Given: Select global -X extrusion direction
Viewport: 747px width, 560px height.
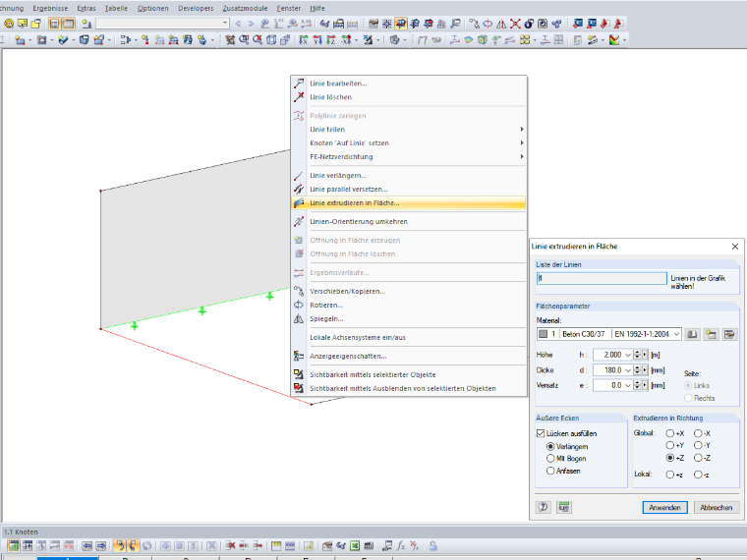Looking at the screenshot, I should pos(698,433).
